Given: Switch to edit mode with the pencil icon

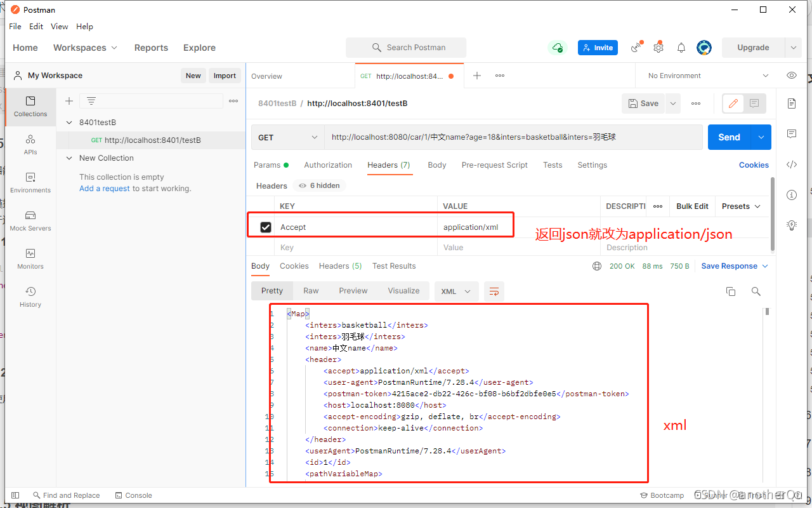Looking at the screenshot, I should tap(734, 104).
